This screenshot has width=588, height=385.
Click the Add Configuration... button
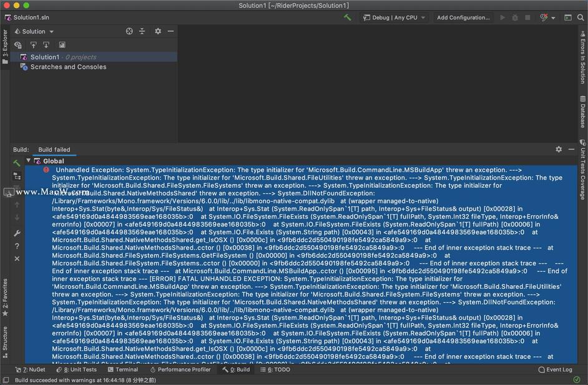[463, 17]
